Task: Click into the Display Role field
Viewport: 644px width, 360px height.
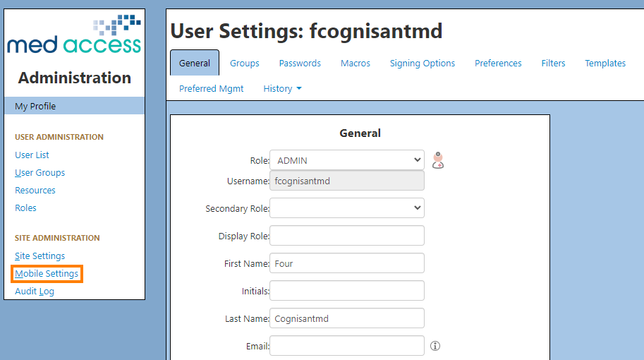Action: (x=347, y=236)
